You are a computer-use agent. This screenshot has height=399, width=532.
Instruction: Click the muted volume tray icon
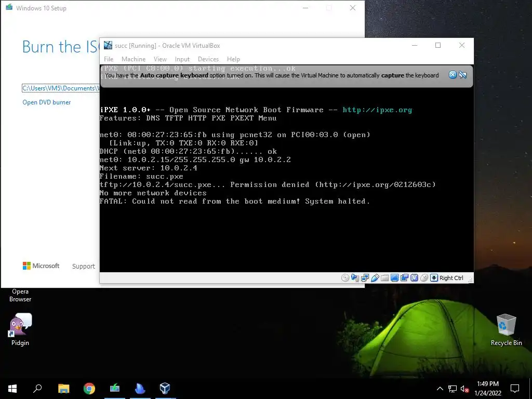(464, 389)
